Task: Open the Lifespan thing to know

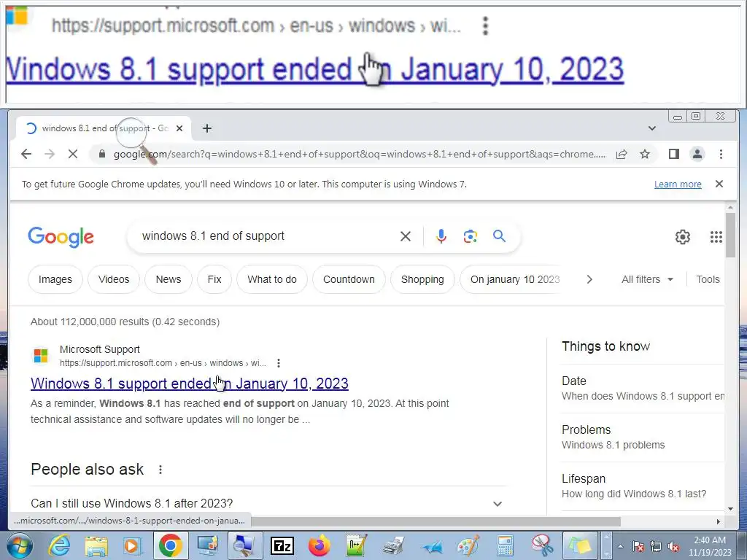Action: (x=643, y=486)
